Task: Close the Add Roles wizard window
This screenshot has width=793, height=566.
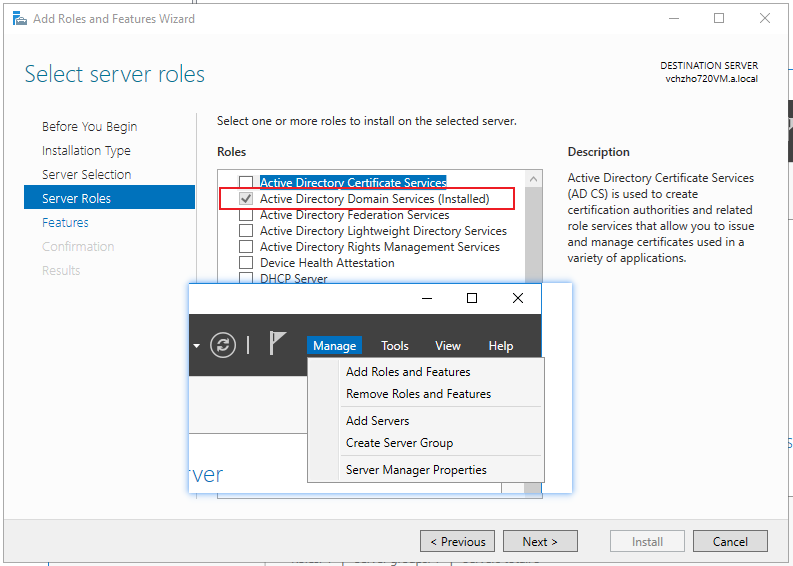Action: coord(765,19)
